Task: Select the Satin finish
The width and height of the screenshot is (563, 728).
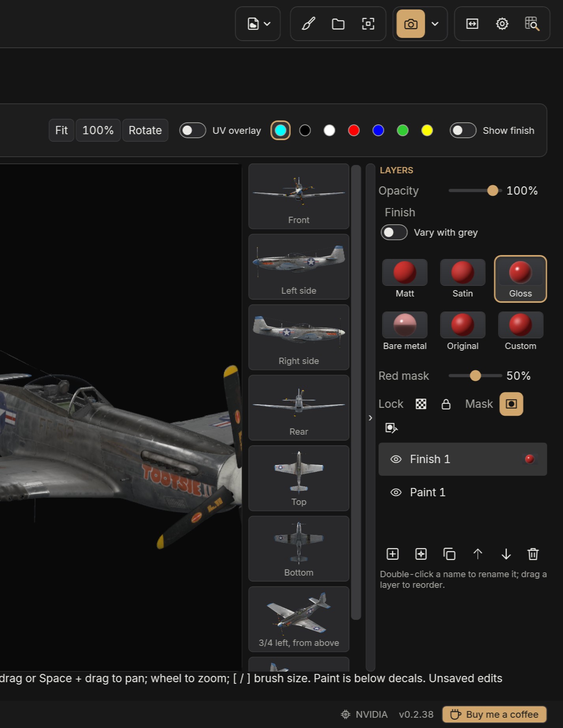Action: [x=462, y=279]
